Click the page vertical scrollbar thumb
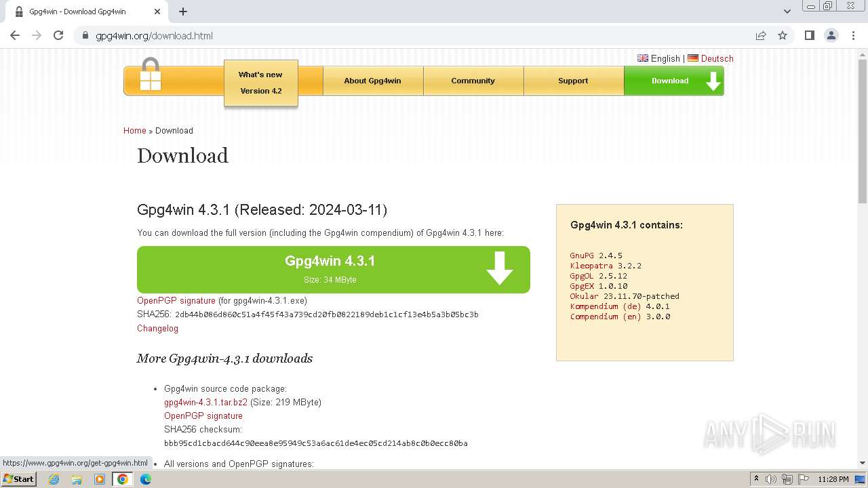 tap(863, 130)
